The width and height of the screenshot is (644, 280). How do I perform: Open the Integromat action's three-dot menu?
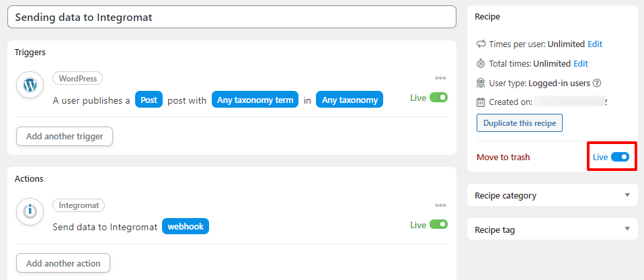[441, 205]
